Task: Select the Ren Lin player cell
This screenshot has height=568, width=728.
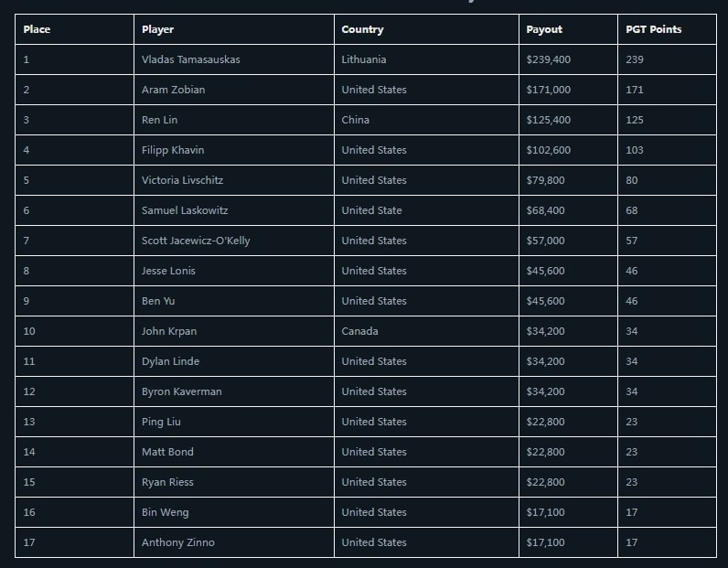Action: pos(160,120)
